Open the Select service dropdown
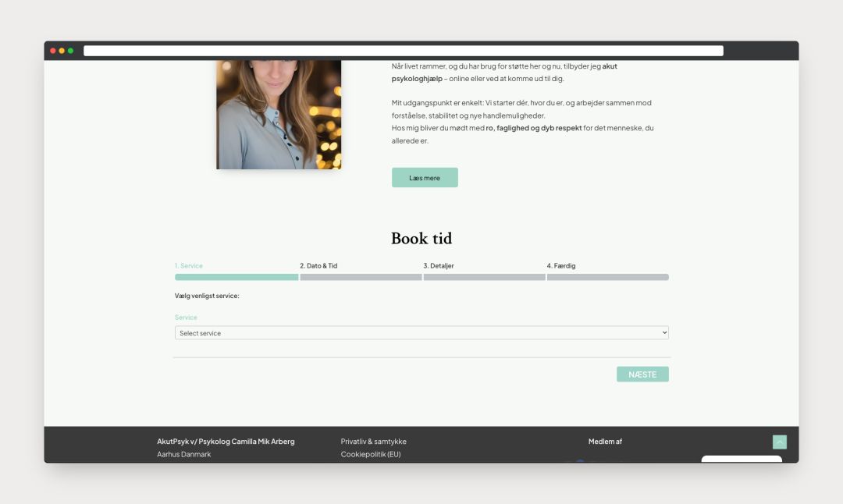843x504 pixels. point(421,333)
